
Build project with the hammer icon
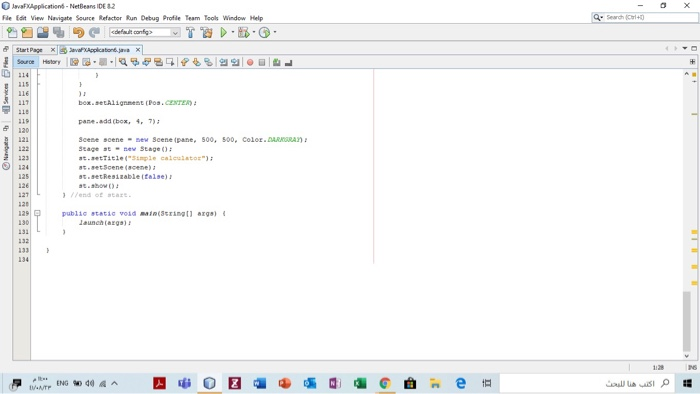click(x=190, y=32)
